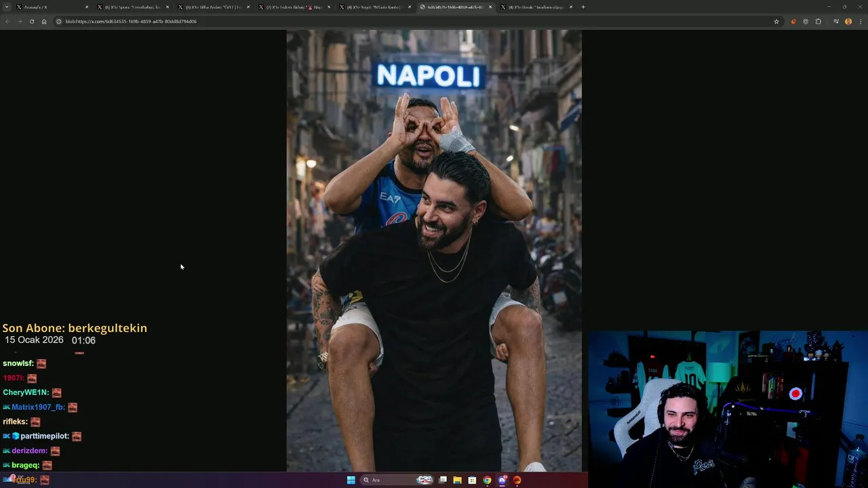
Task: Click the Matrix1907_fb chat username
Action: click(38, 407)
